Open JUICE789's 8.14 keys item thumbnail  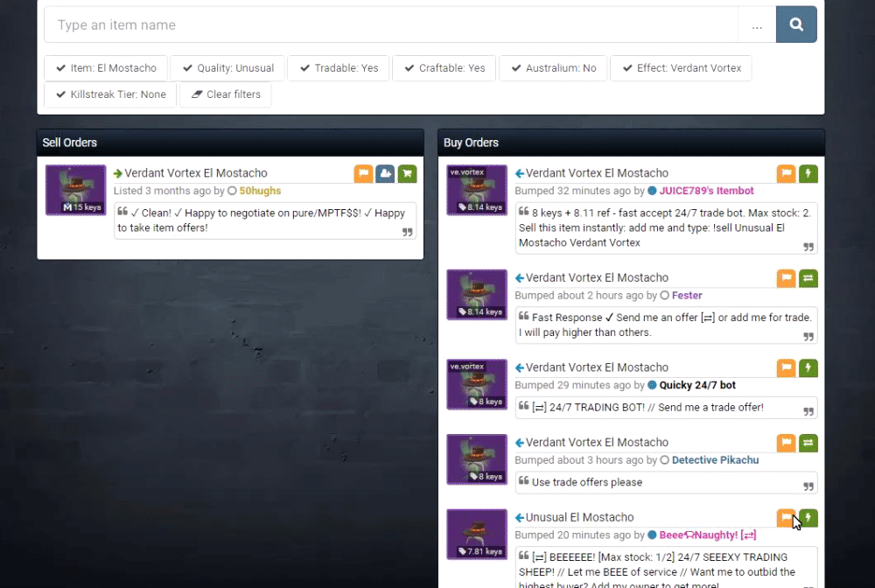pyautogui.click(x=477, y=190)
